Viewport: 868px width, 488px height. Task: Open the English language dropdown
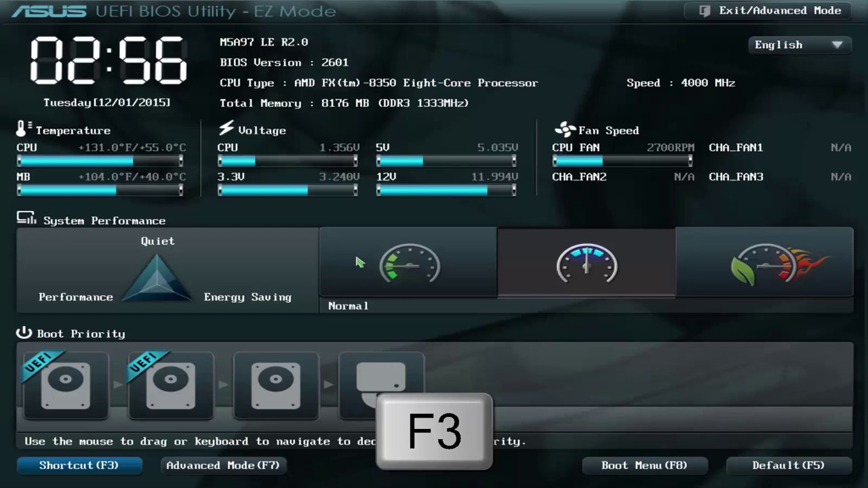tap(799, 45)
